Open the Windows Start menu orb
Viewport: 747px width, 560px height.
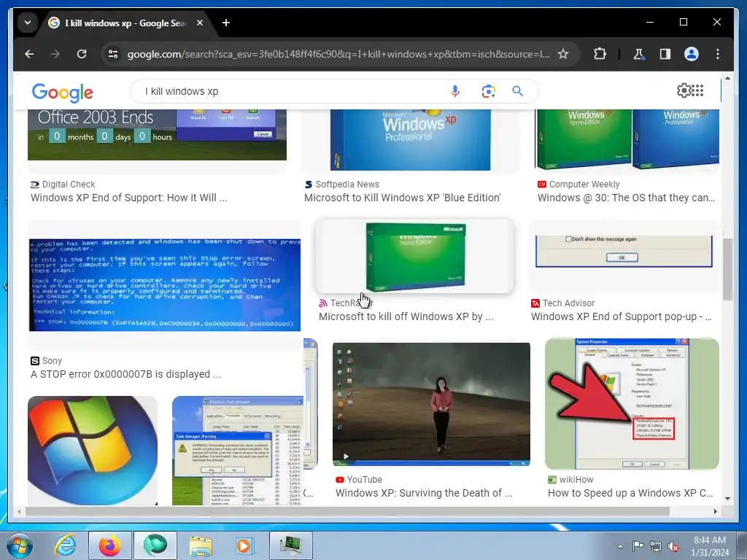(20, 545)
